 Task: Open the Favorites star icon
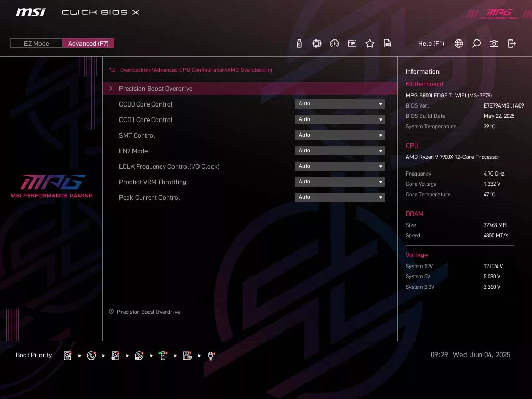[370, 44]
